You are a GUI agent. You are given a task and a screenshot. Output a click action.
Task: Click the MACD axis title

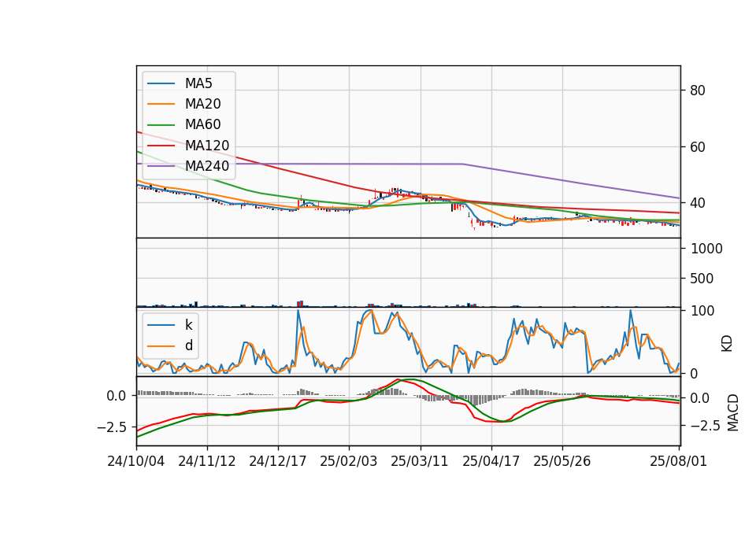(733, 412)
